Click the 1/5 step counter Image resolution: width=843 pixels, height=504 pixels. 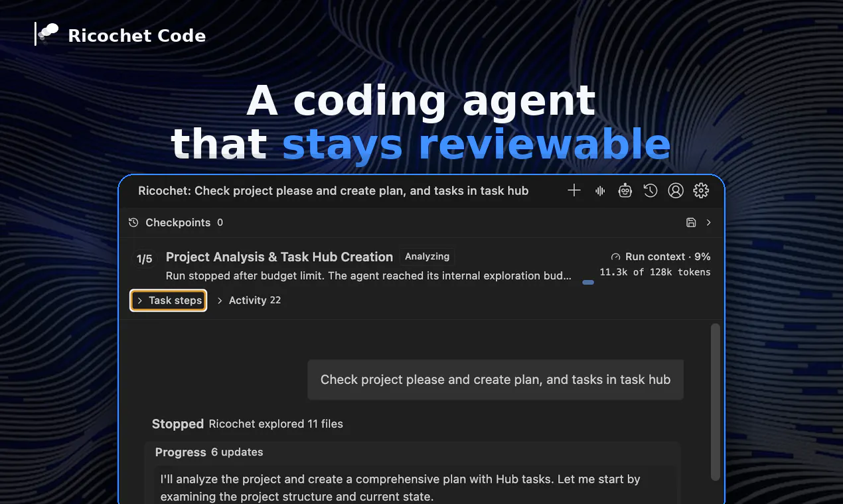point(144,259)
